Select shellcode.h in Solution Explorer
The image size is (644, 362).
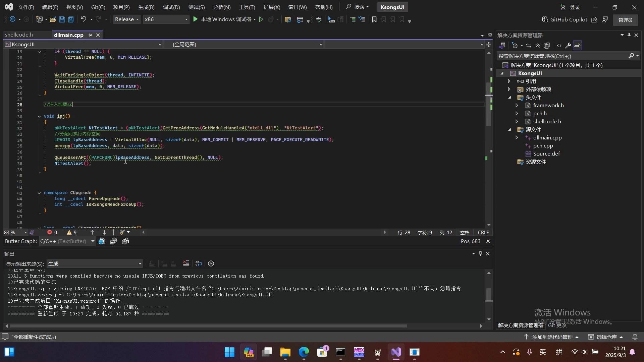pos(547,121)
